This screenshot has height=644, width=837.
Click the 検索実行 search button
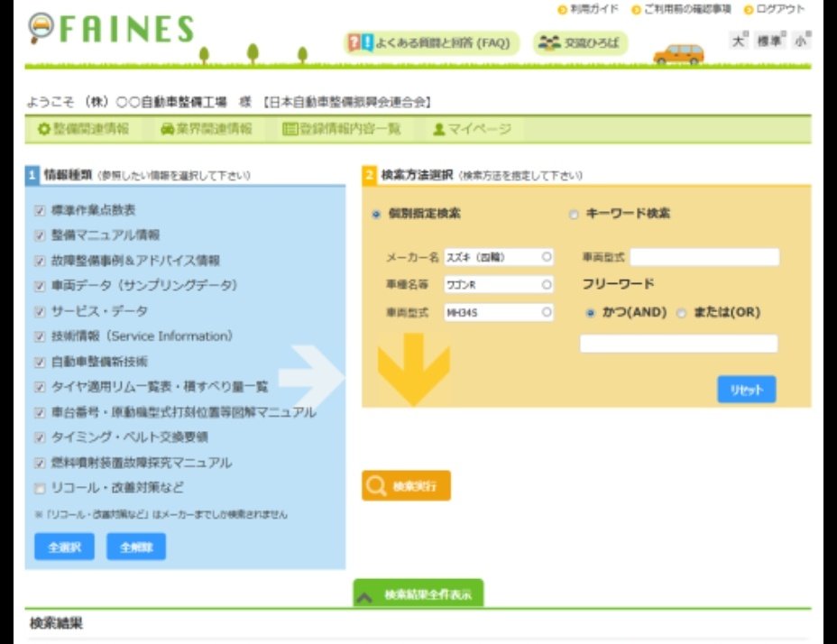tap(406, 486)
